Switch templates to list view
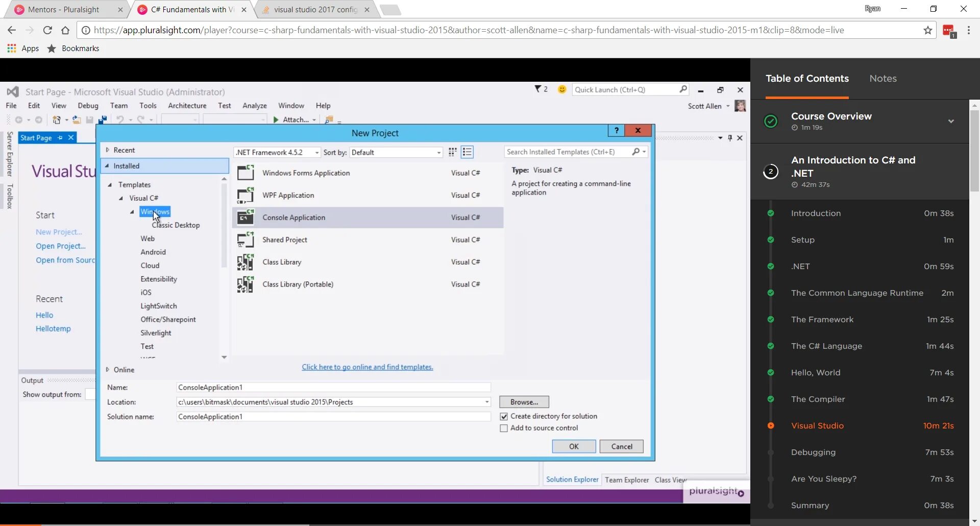This screenshot has width=980, height=526. [467, 152]
